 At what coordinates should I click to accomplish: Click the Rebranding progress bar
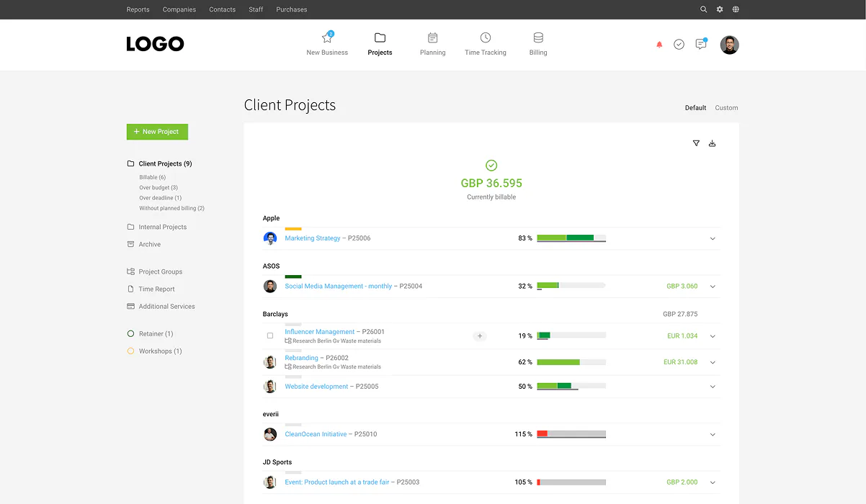click(571, 362)
